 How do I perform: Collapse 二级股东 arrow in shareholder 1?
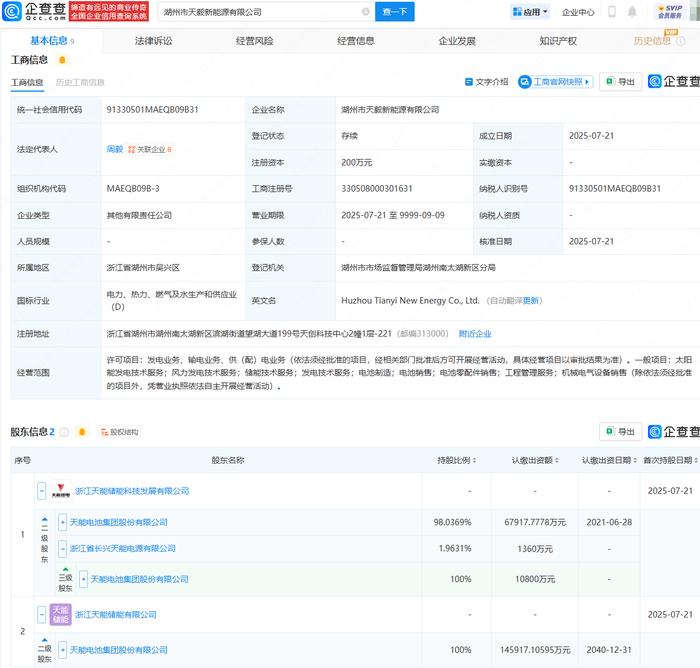pos(45,520)
